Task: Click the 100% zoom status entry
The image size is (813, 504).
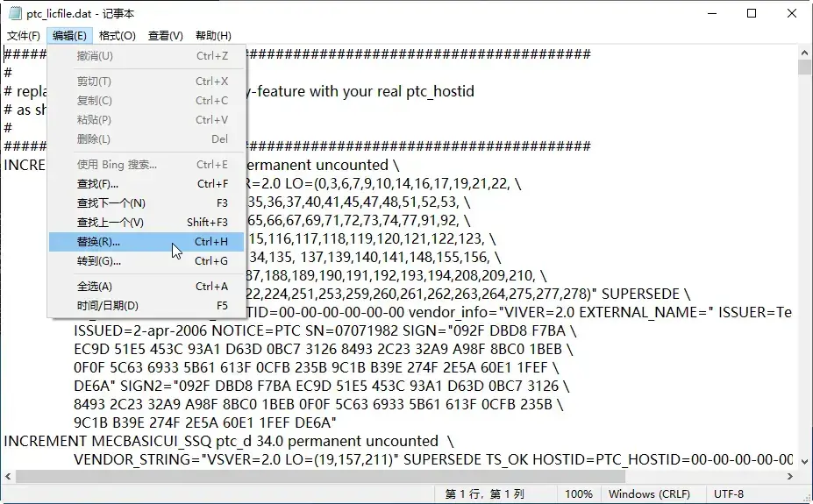Action: coord(578,494)
